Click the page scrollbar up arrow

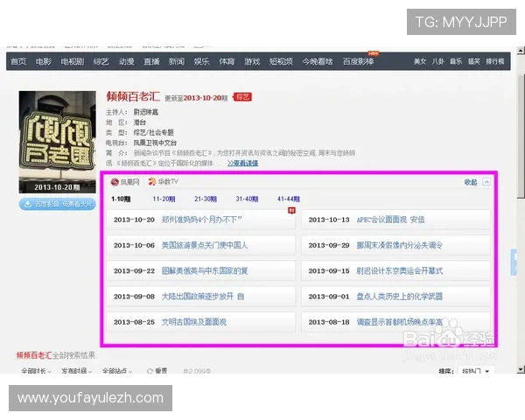pos(521,51)
